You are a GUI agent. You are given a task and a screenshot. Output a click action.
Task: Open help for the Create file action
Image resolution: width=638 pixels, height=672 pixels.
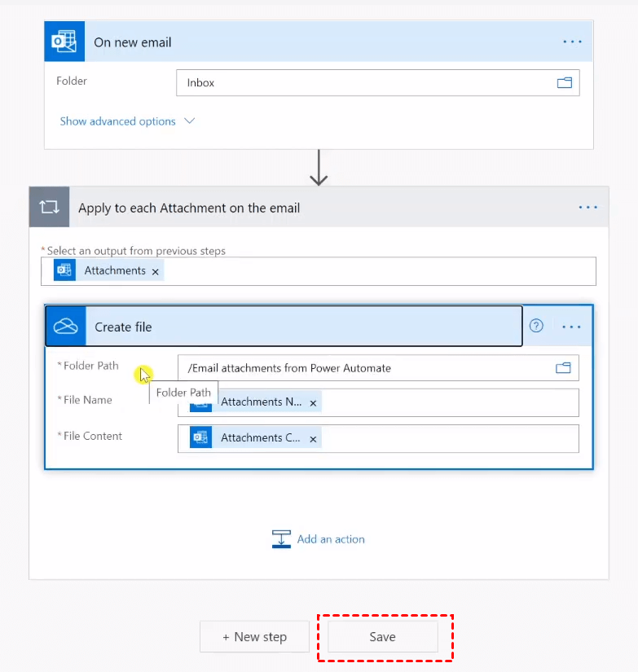click(x=536, y=327)
